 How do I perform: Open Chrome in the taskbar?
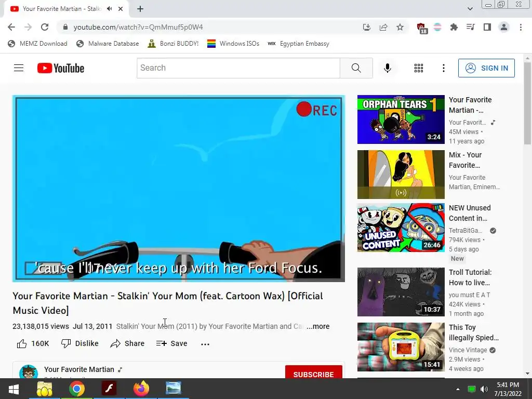tap(77, 389)
